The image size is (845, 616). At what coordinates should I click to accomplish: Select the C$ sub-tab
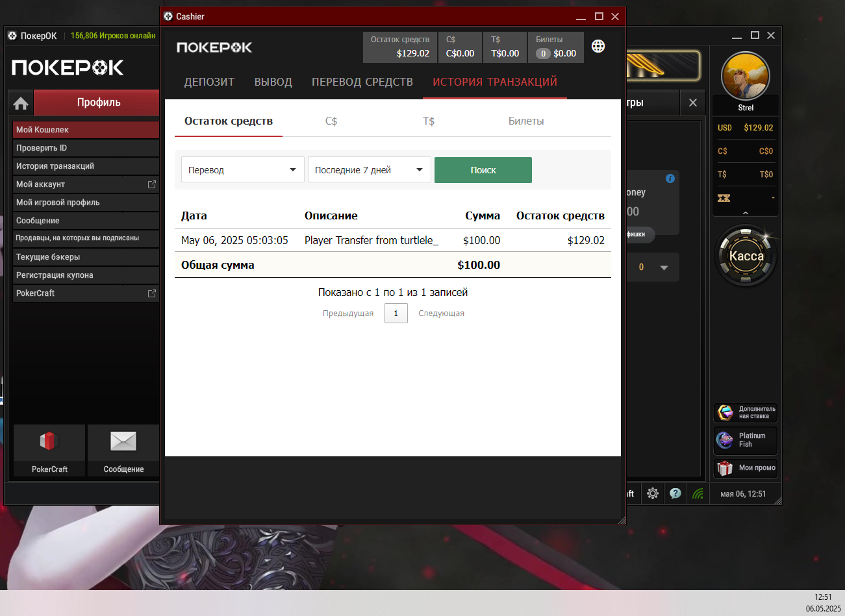331,121
